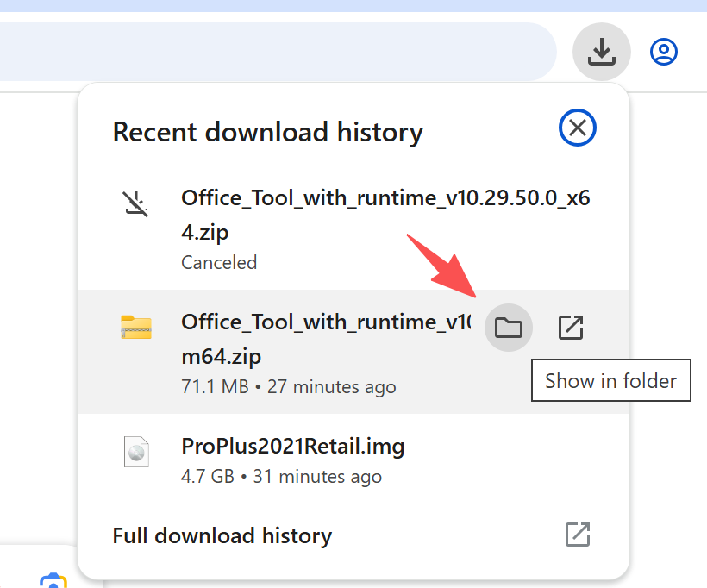Viewport: 707px width, 588px height.
Task: Open the downloaded zip via the launch icon
Action: click(571, 328)
